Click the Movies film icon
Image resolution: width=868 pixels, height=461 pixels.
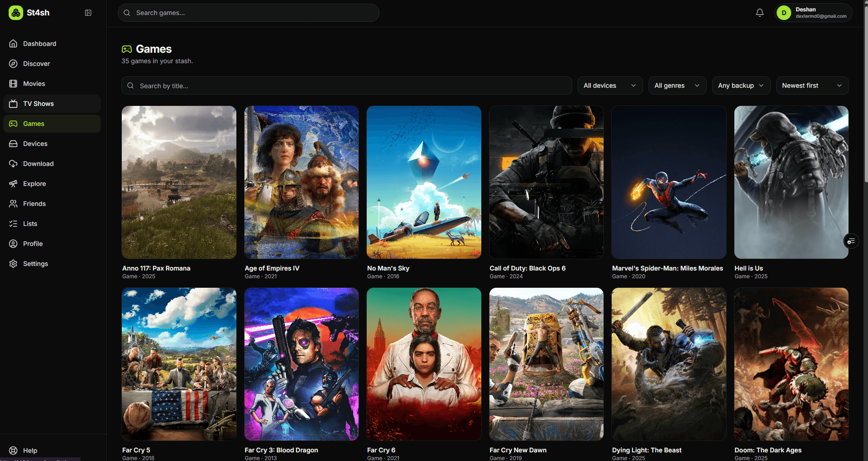(x=13, y=84)
